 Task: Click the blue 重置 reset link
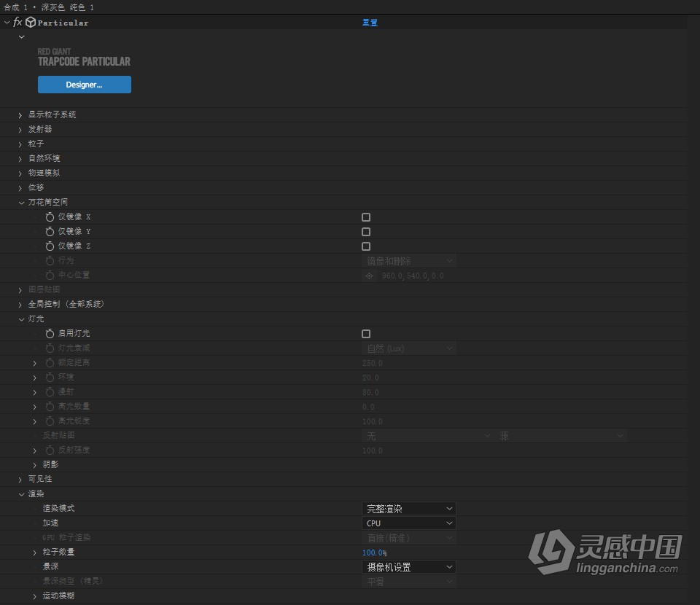(x=370, y=23)
